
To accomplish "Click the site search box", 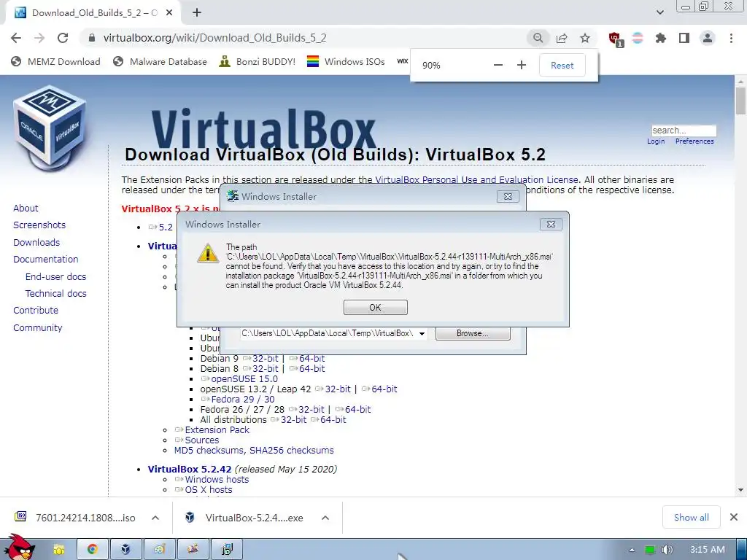I will point(684,131).
